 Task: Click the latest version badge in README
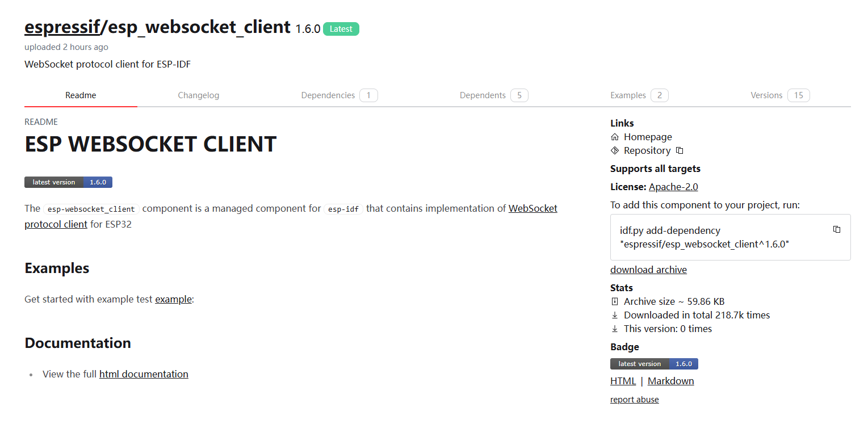[x=68, y=182]
